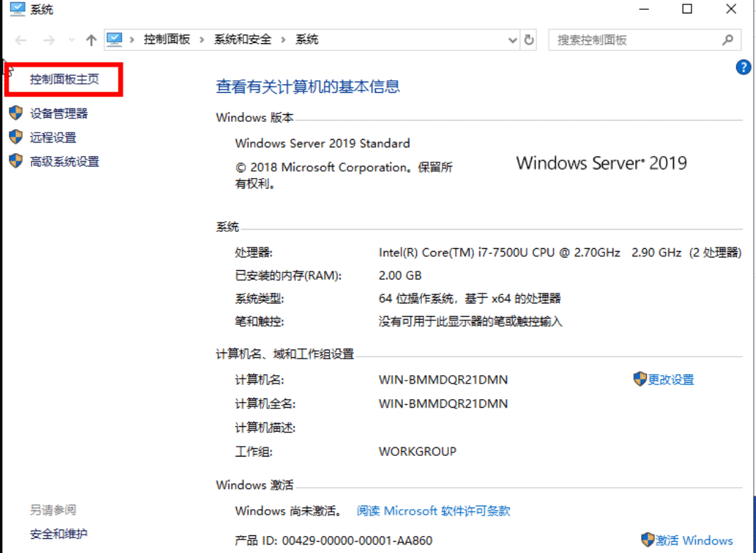Open 阅读 Microsoft 软件许可条款 link

point(433,511)
